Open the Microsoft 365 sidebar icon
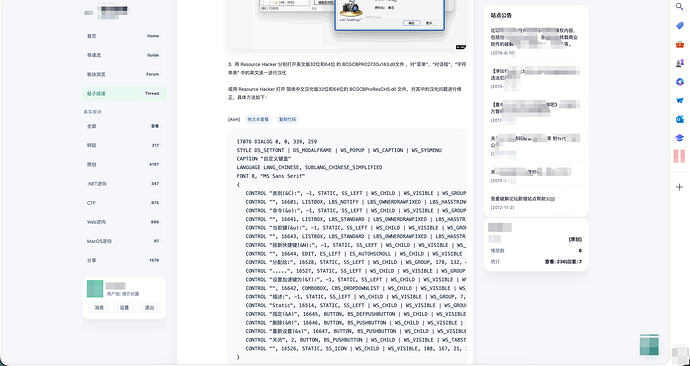Image resolution: width=690 pixels, height=366 pixels. tap(679, 82)
